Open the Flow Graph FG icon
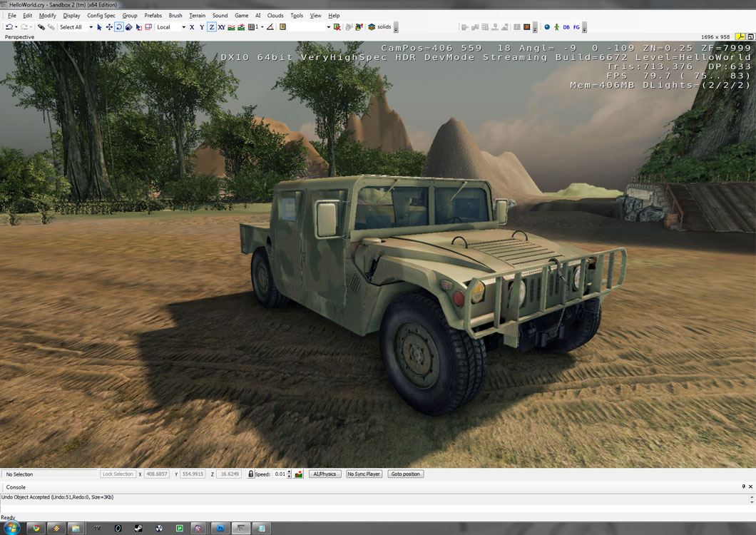Viewport: 756px width, 535px height. click(x=576, y=27)
